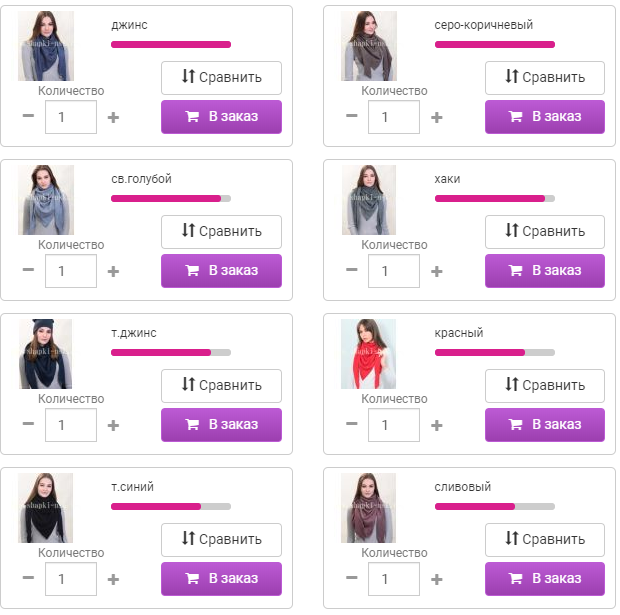Image resolution: width=620 pixels, height=615 pixels.
Task: Click the т.синий stock level bar
Action: pos(171,506)
